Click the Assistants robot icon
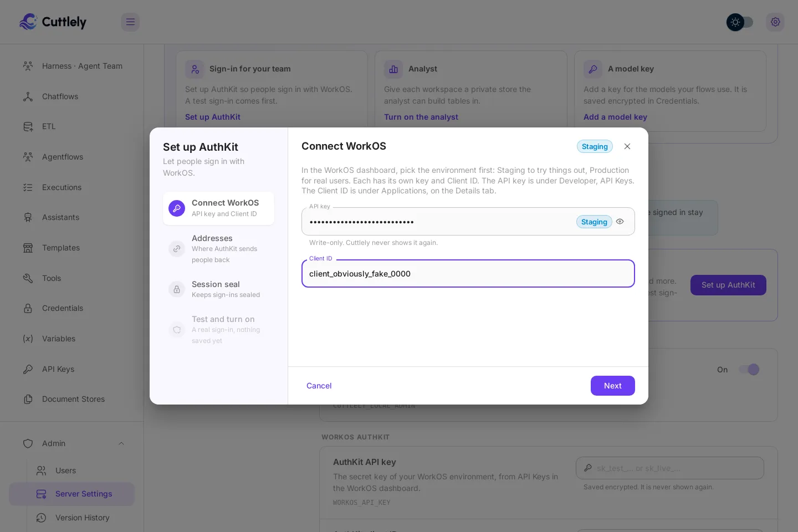The height and width of the screenshot is (532, 798). click(28, 217)
